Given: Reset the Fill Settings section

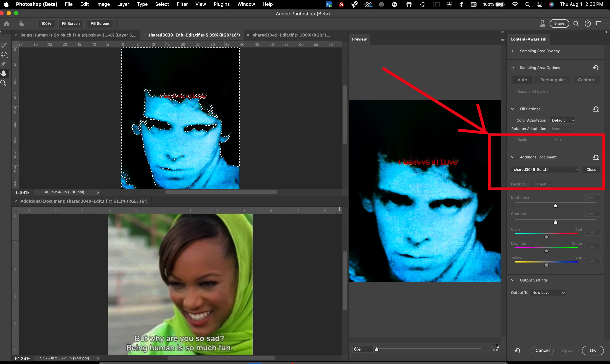Looking at the screenshot, I should click(x=596, y=109).
